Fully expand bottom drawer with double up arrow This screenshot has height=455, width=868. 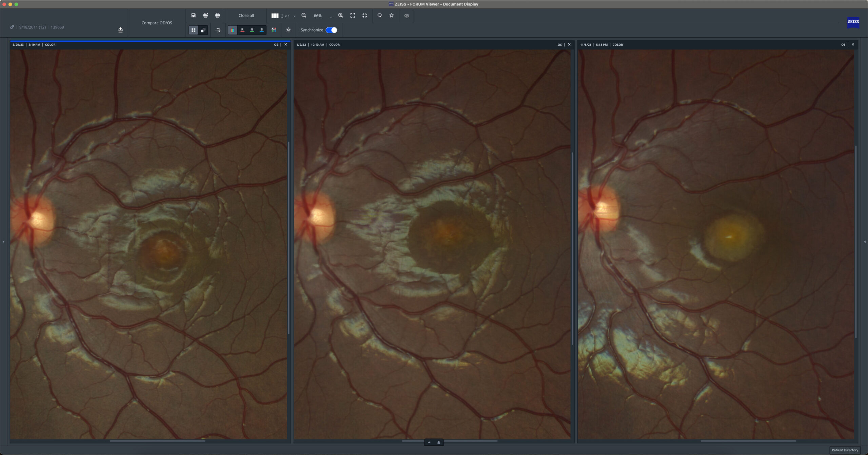(x=439, y=442)
